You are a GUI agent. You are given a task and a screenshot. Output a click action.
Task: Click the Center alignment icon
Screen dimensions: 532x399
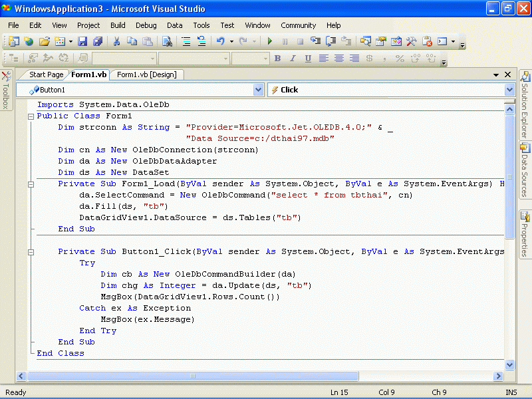click(339, 59)
